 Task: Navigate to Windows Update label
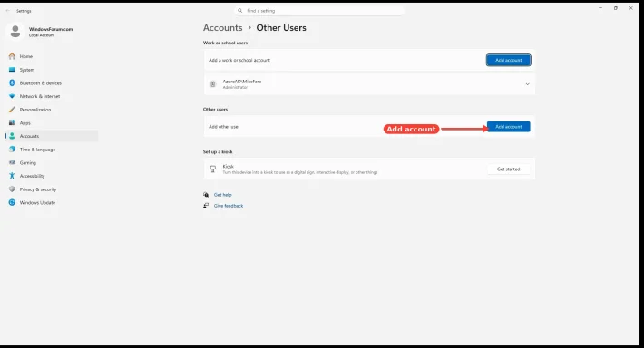pyautogui.click(x=37, y=202)
